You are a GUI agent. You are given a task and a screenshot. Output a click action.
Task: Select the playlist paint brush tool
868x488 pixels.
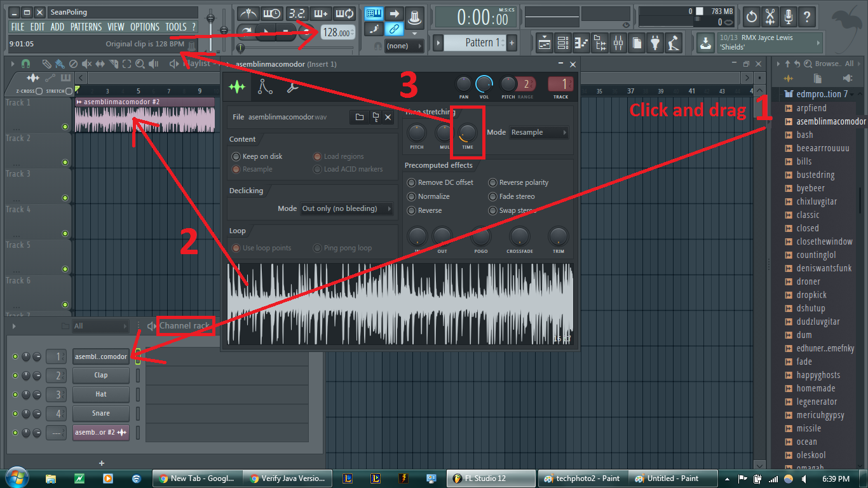pyautogui.click(x=59, y=64)
